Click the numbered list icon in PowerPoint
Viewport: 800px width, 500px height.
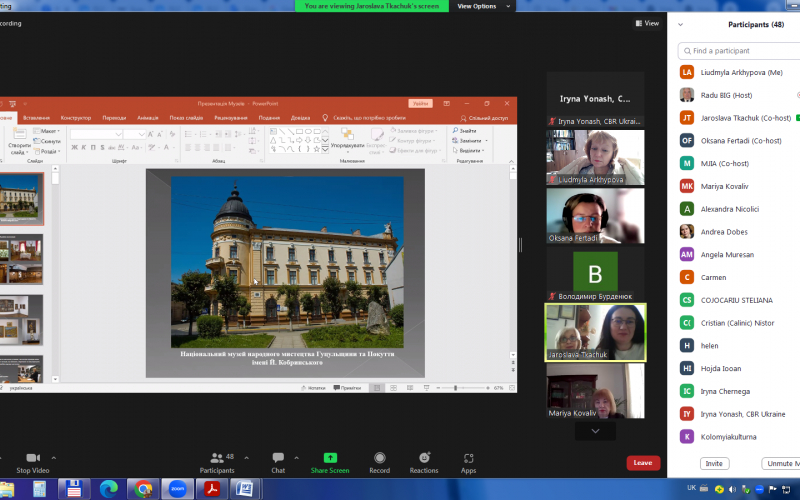coord(204,134)
